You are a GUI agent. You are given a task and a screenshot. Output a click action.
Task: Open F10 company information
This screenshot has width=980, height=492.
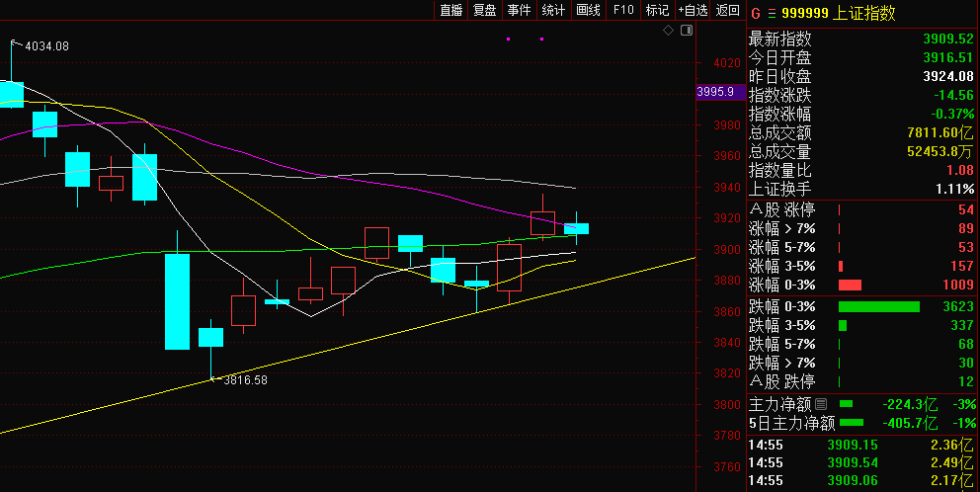point(623,10)
